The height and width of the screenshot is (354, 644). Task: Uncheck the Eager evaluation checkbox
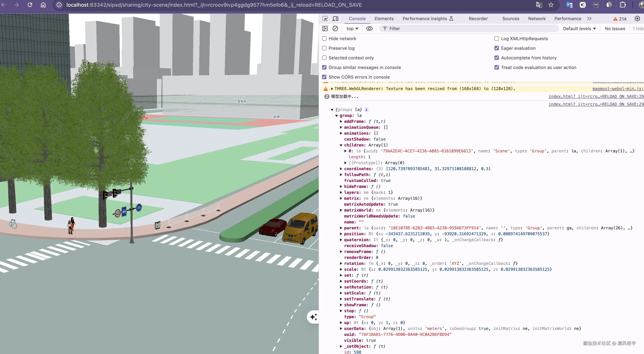pos(496,48)
